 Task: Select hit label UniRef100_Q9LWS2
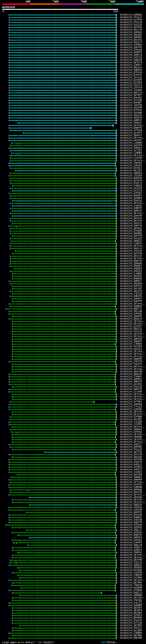pyautogui.click(x=131, y=98)
